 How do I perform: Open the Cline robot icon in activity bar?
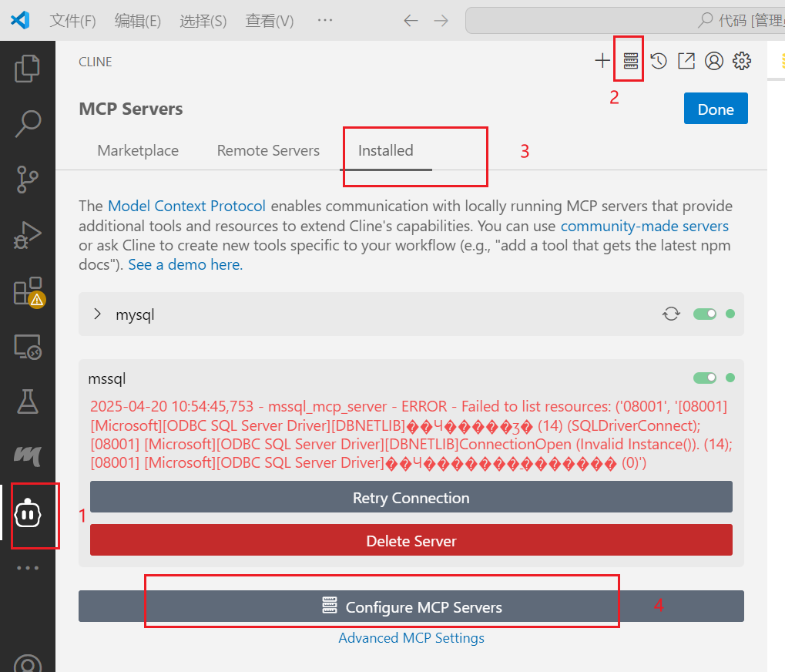pyautogui.click(x=28, y=513)
